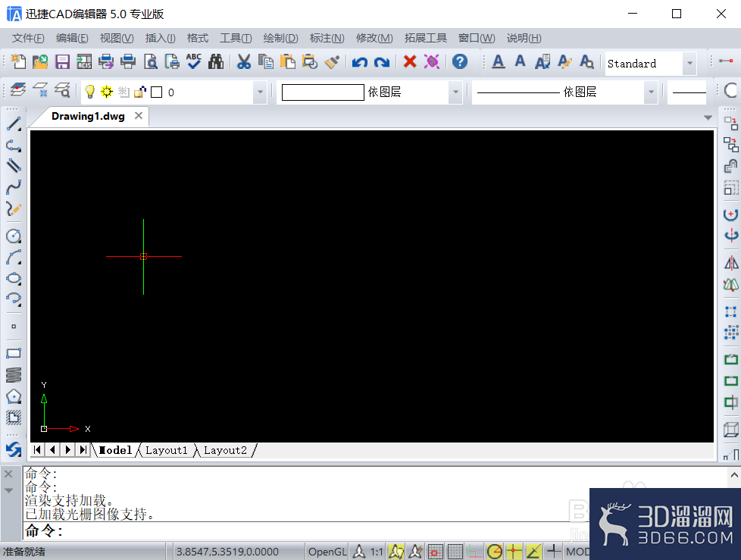Click the Cut scissors icon
The width and height of the screenshot is (741, 560).
pyautogui.click(x=244, y=62)
